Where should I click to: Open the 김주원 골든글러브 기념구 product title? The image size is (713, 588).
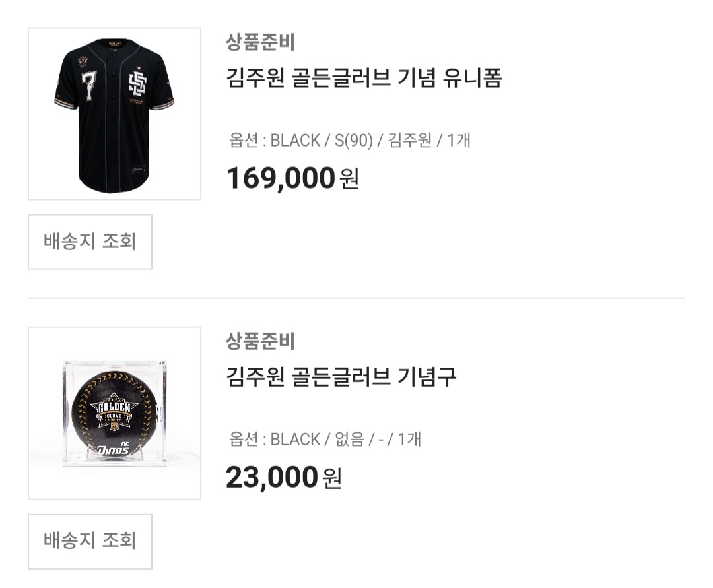[x=341, y=377]
